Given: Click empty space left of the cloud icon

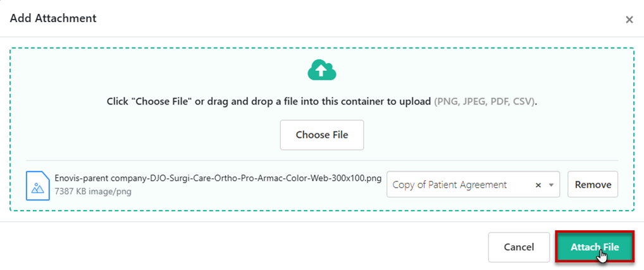Looking at the screenshot, I should [158, 70].
